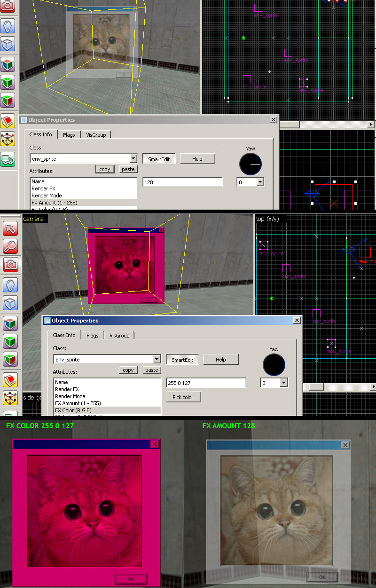The width and height of the screenshot is (376, 588).
Task: Open the Yaw angle dropdown in the dialog showing 255 0 127
Action: click(x=284, y=383)
